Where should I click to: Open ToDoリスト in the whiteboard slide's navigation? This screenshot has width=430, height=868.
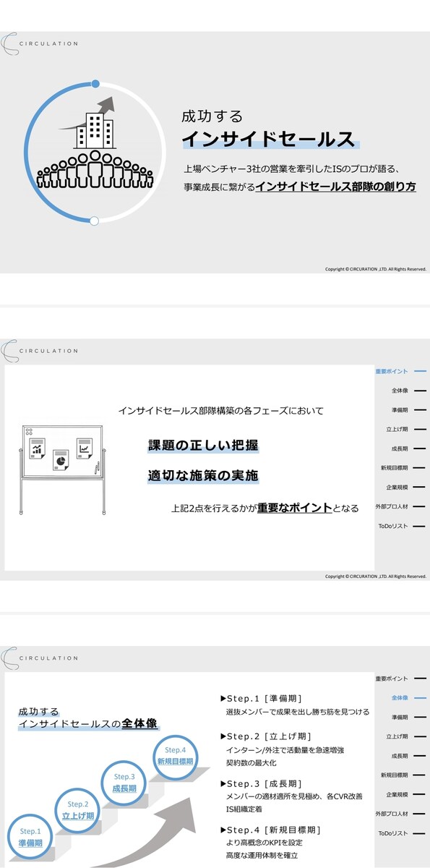[402, 526]
